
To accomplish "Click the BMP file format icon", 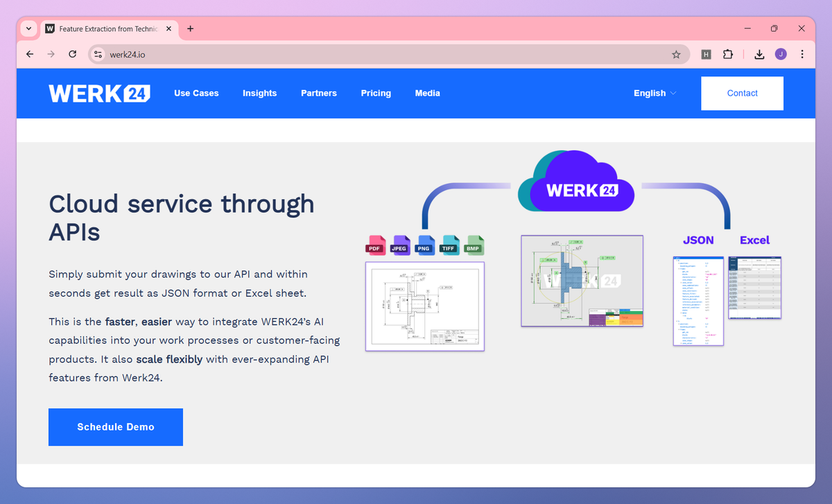I will 474,245.
